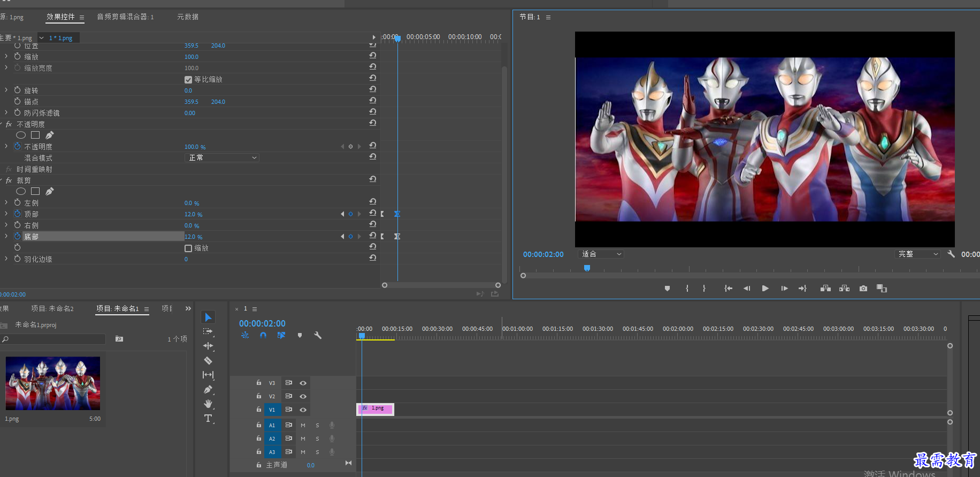Viewport: 980px width, 477px height.
Task: Show more project panel tabs chevron
Action: click(x=188, y=308)
